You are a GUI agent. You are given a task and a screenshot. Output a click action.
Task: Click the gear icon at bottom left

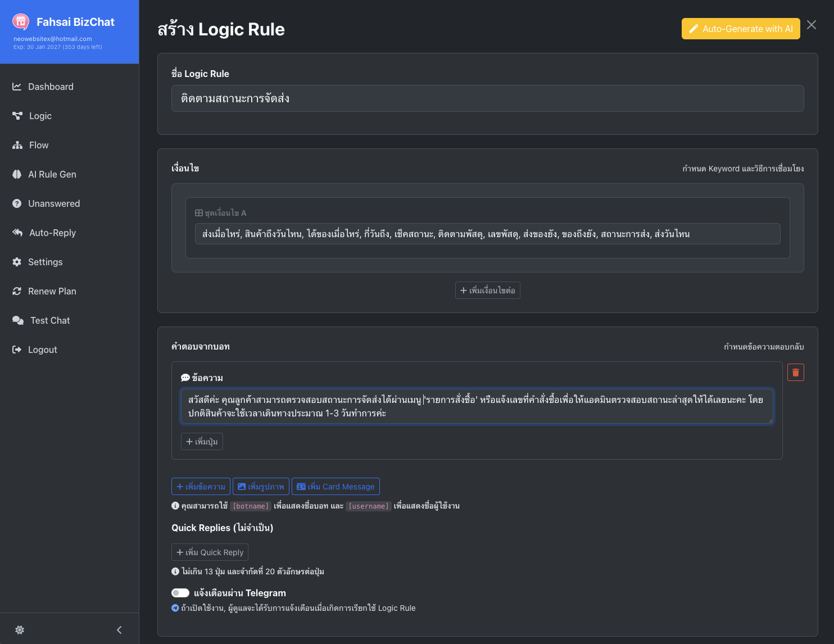[20, 630]
